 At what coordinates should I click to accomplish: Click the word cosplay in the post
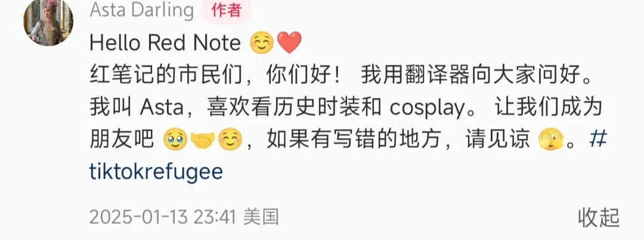(426, 109)
